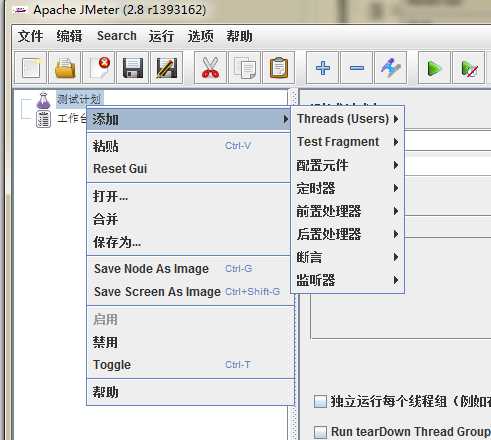The image size is (491, 440).
Task: Choose Save Screen As Image
Action: (x=189, y=292)
